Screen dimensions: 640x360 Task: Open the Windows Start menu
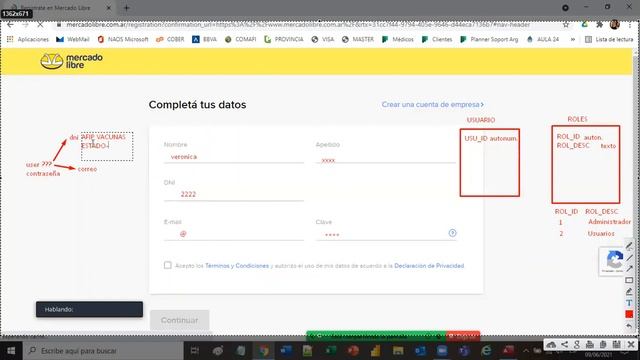coord(11,351)
